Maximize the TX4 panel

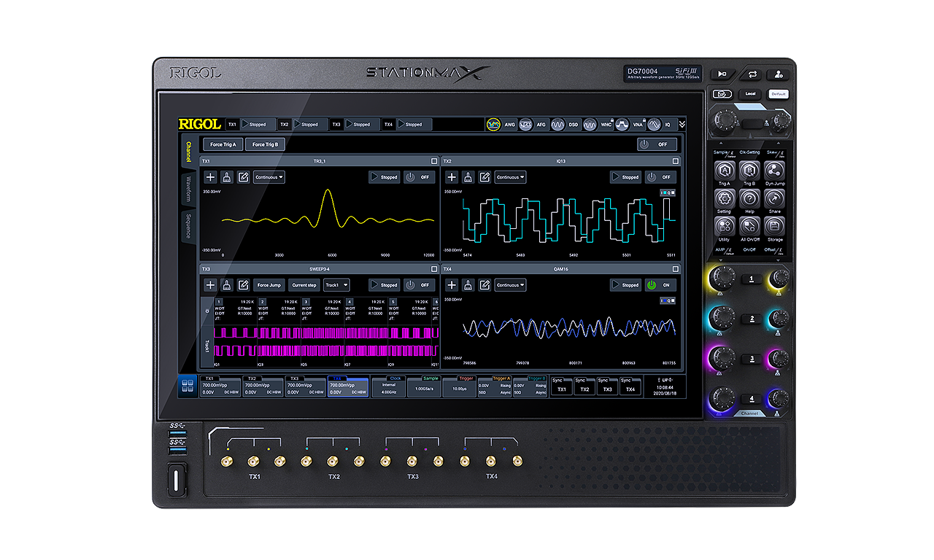pos(676,269)
